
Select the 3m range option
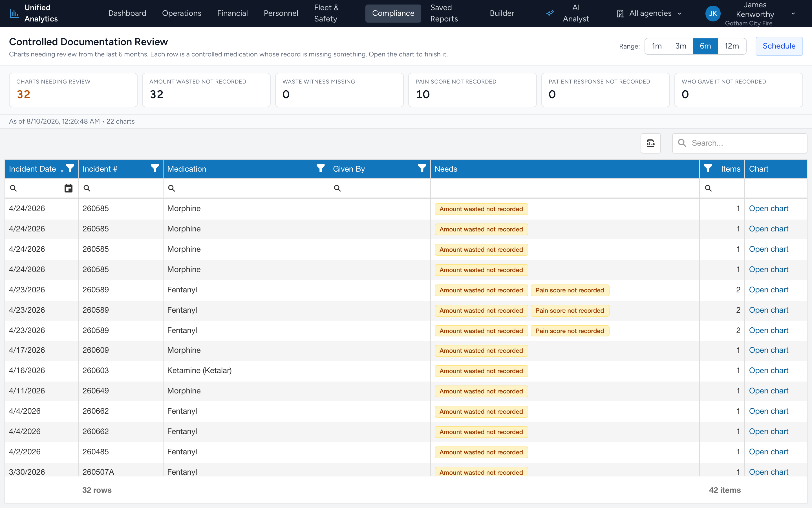tap(681, 46)
